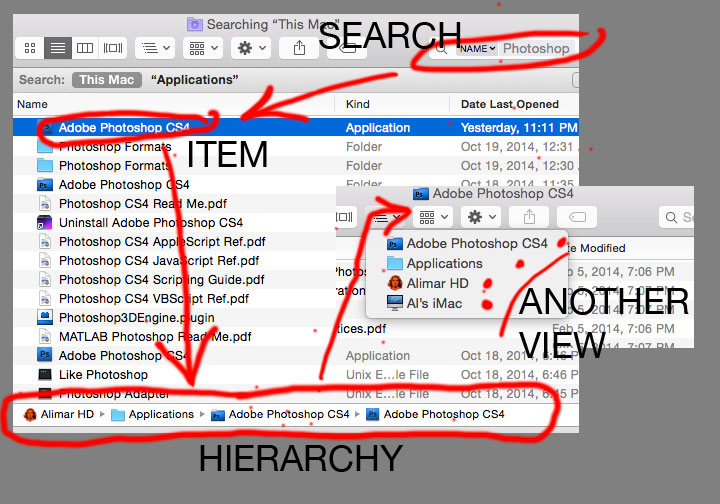Open gear action menu in Adobe Photoshop CS4 window

point(481,217)
